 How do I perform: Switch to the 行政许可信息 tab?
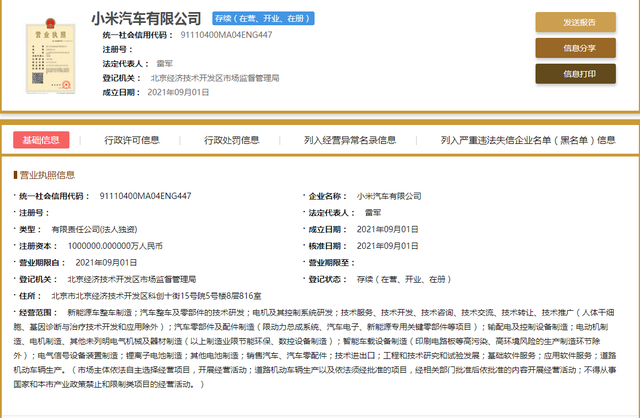point(132,140)
